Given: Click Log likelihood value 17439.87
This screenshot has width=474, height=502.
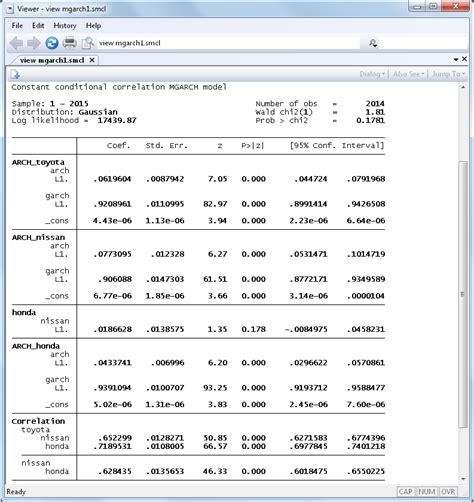Looking at the screenshot, I should pyautogui.click(x=117, y=120).
